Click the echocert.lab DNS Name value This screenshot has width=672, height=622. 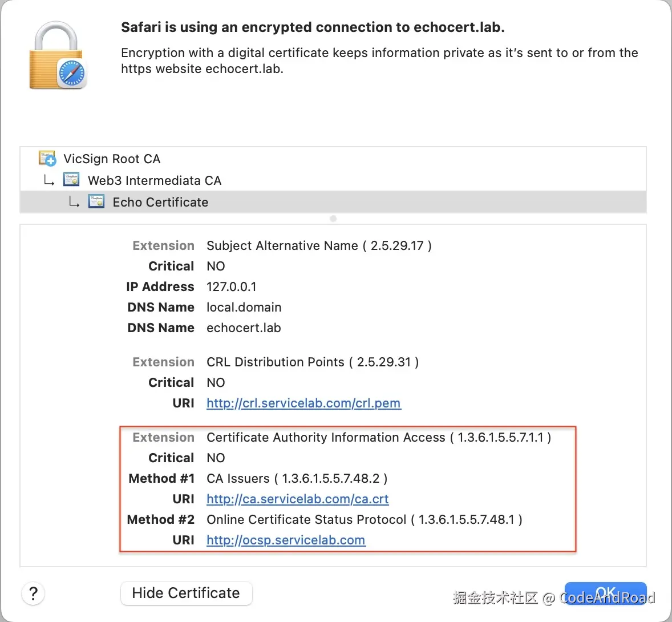[x=244, y=328]
